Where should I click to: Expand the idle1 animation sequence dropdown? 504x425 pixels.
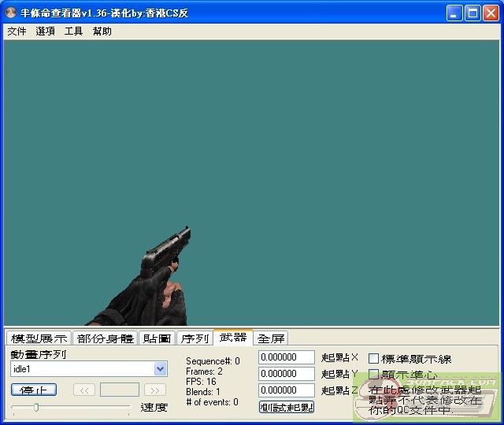coord(160,369)
